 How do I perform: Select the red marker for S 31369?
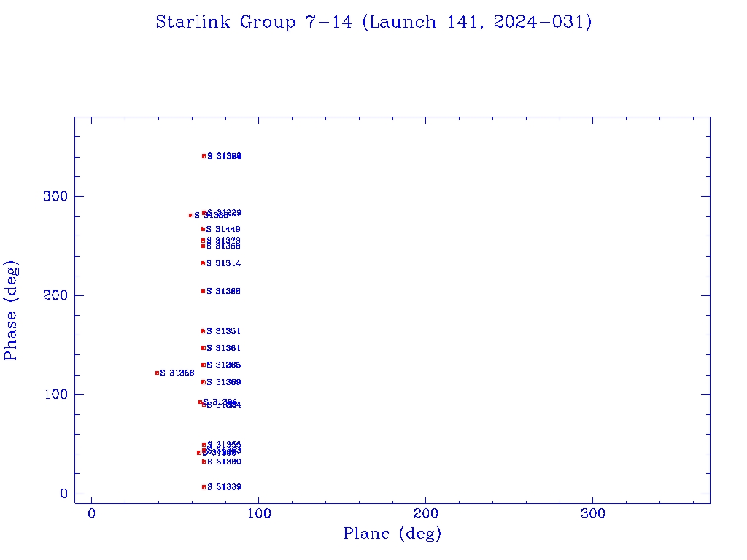204,382
